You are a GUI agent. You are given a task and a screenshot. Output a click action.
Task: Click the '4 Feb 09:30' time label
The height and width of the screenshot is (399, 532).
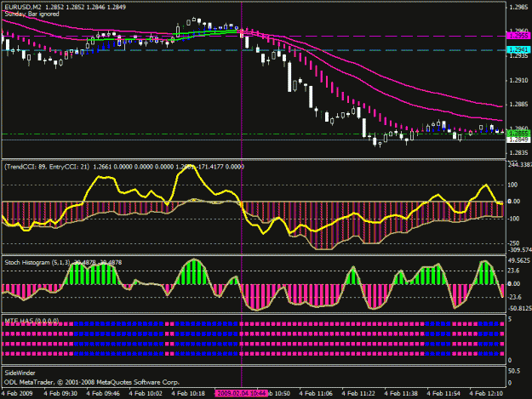60,393
